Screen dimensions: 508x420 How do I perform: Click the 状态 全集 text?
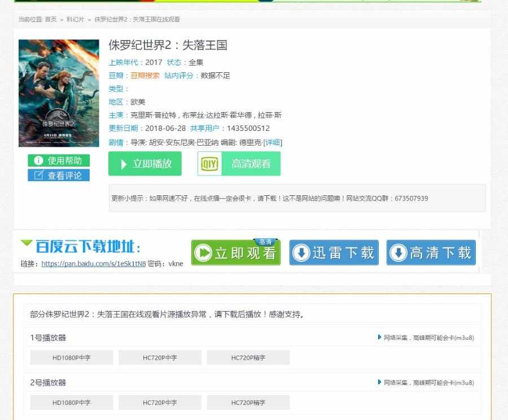click(196, 62)
